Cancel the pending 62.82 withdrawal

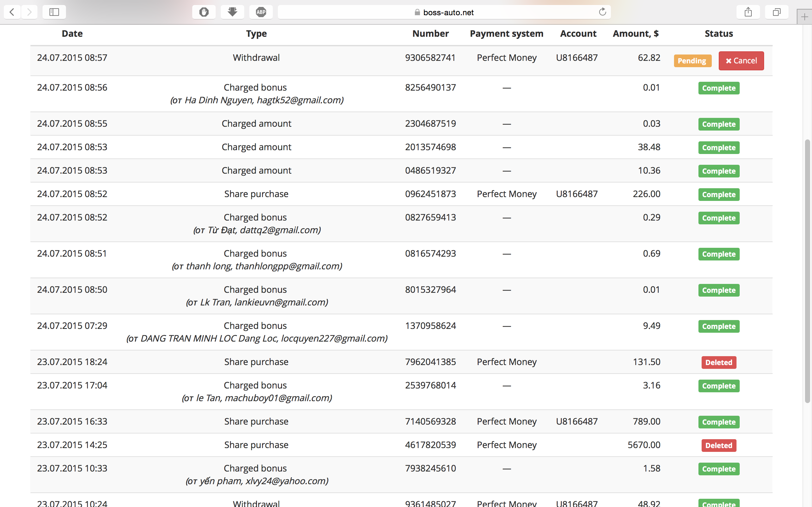(741, 61)
